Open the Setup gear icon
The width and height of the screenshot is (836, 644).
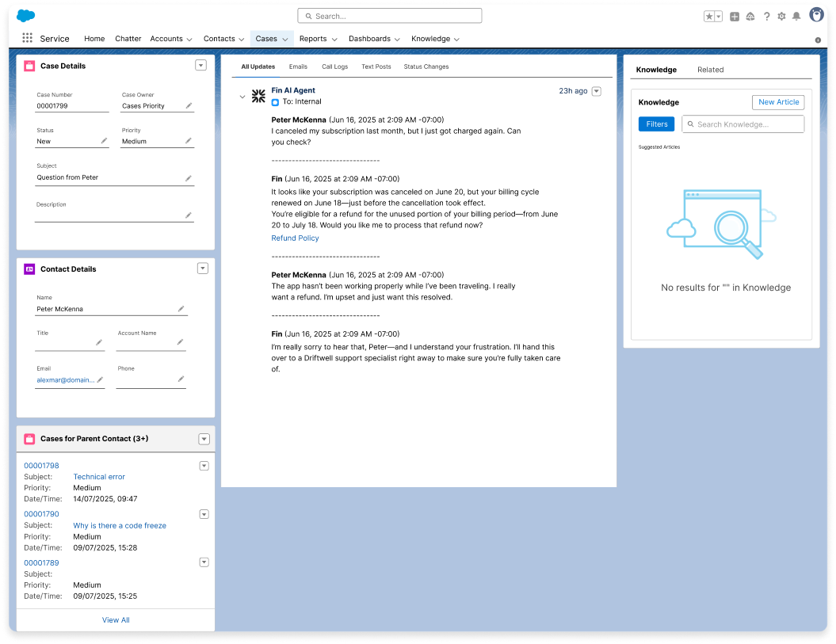coord(781,16)
